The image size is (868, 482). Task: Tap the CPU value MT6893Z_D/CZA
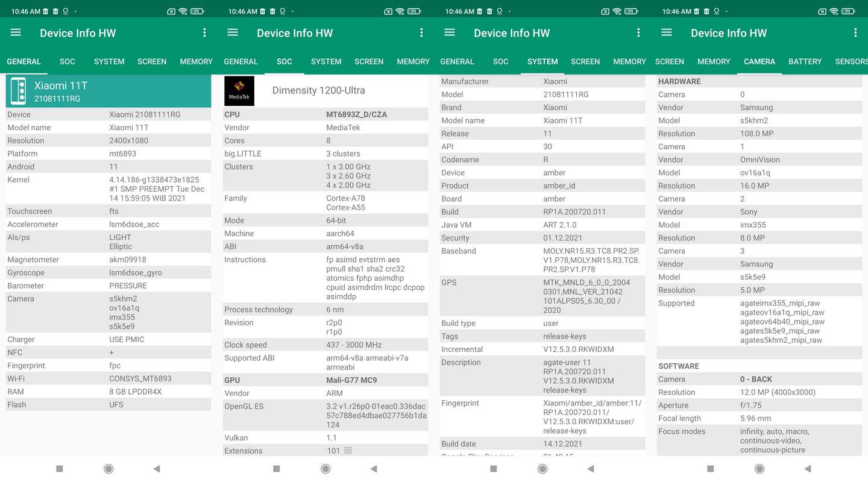click(x=357, y=114)
